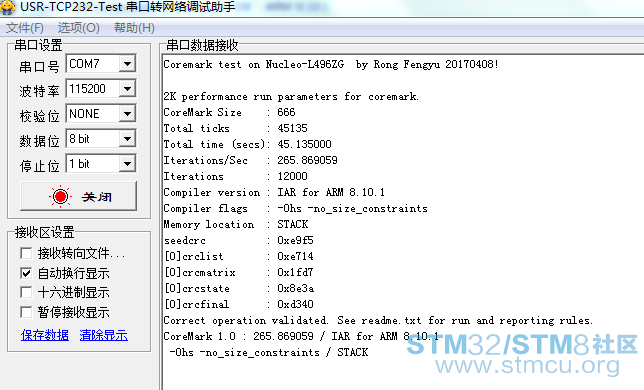Open the 帮助(H) menu

coord(134,28)
